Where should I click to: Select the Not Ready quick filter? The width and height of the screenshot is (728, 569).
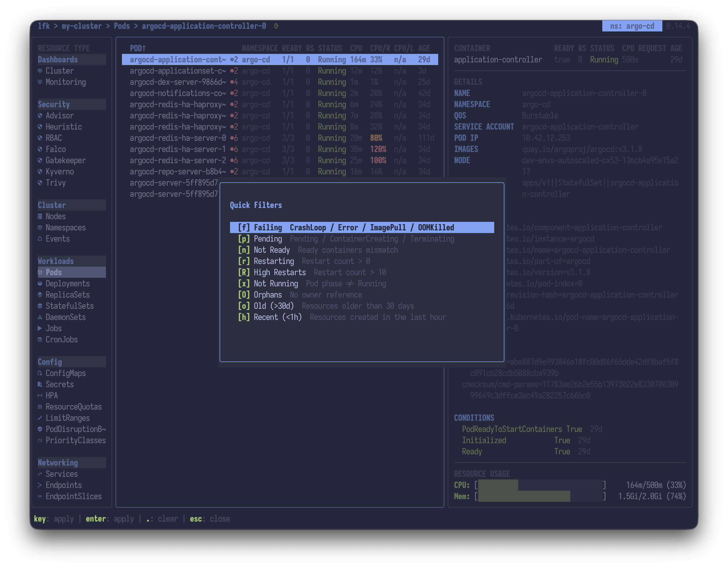point(362,250)
